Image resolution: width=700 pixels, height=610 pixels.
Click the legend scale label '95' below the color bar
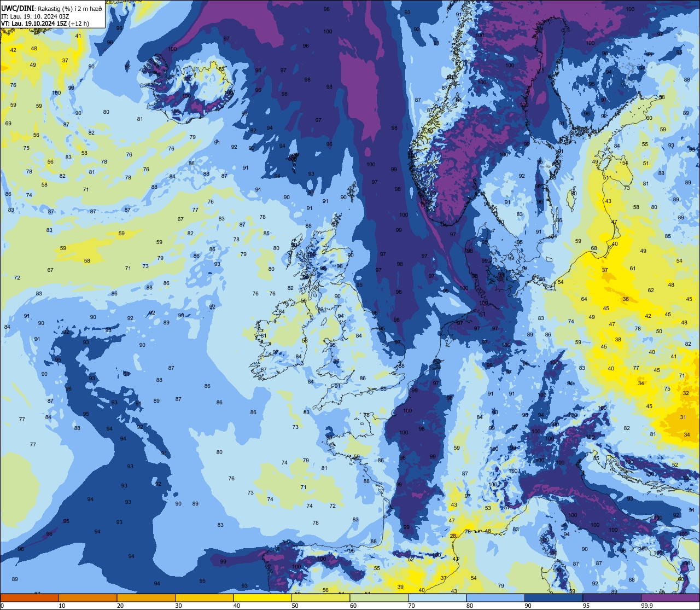point(586,606)
